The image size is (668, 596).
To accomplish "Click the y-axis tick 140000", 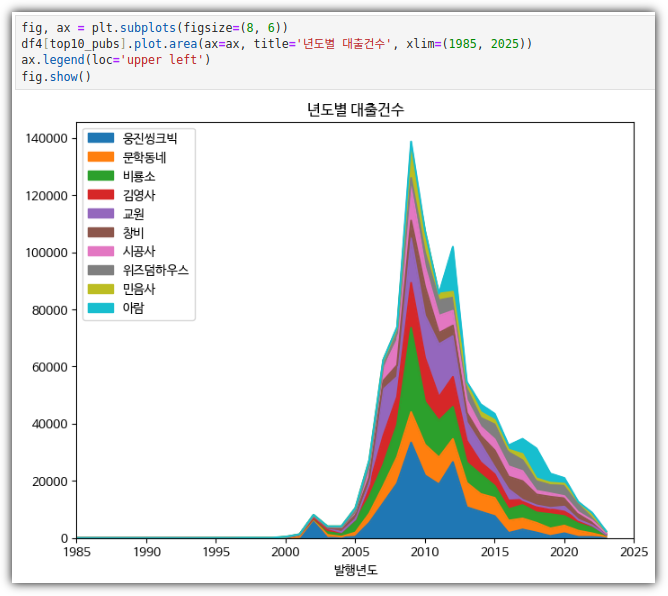I will click(x=46, y=138).
